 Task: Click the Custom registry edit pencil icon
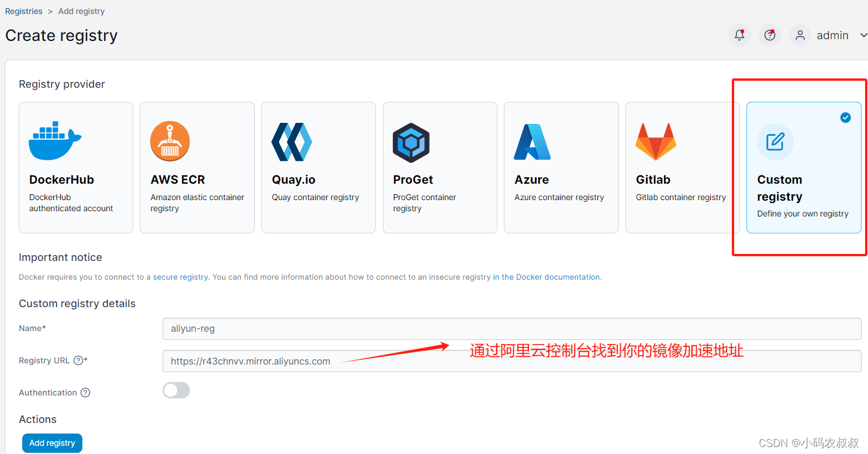pos(775,142)
